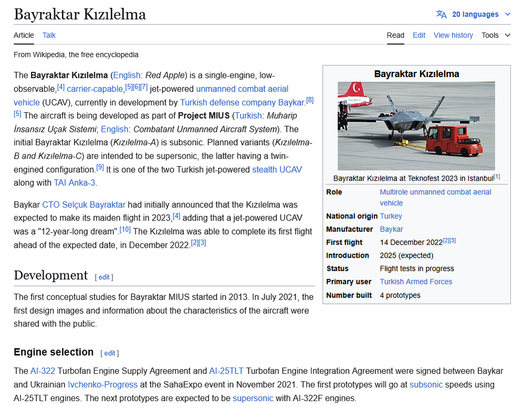524x420 pixels.
Task: Click citation [7] after carrier-capable
Action: pos(144,87)
